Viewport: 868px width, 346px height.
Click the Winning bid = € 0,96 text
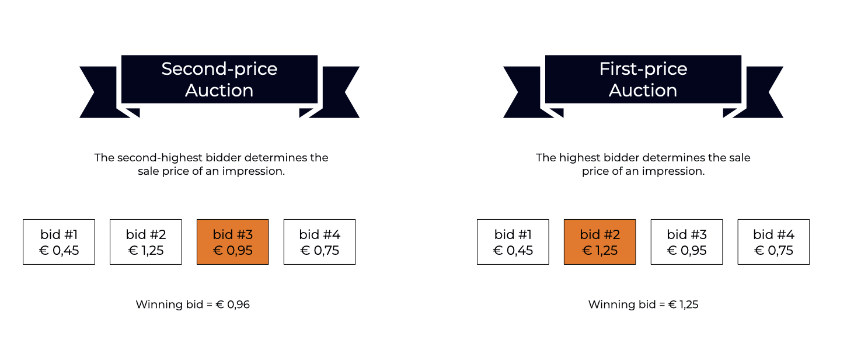pos(193,305)
